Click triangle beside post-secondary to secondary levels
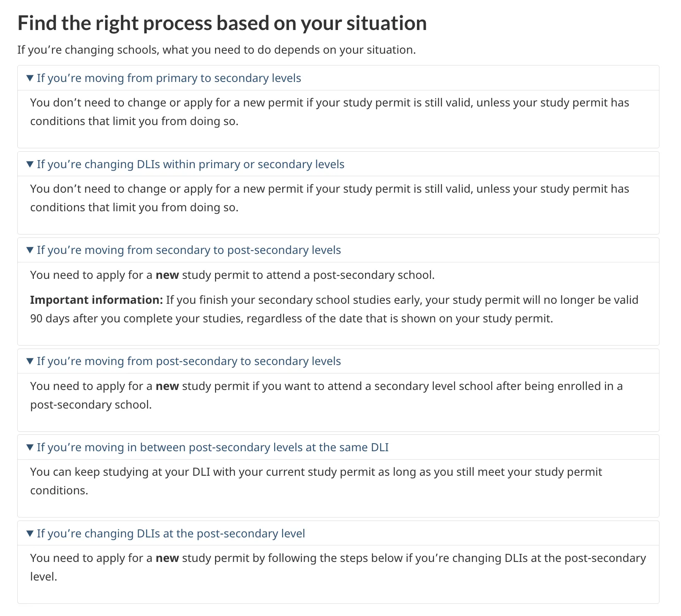This screenshot has width=681, height=616. pos(30,361)
